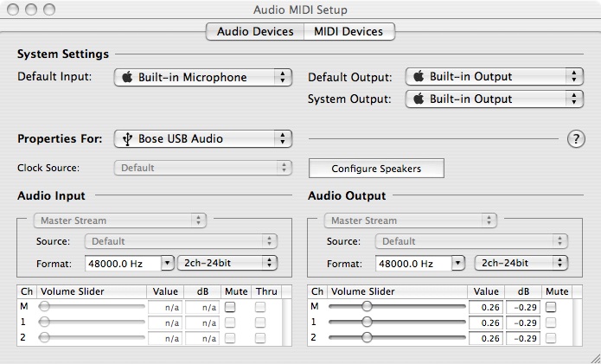Toggle mute for output channel 2
The image size is (601, 364).
551,337
